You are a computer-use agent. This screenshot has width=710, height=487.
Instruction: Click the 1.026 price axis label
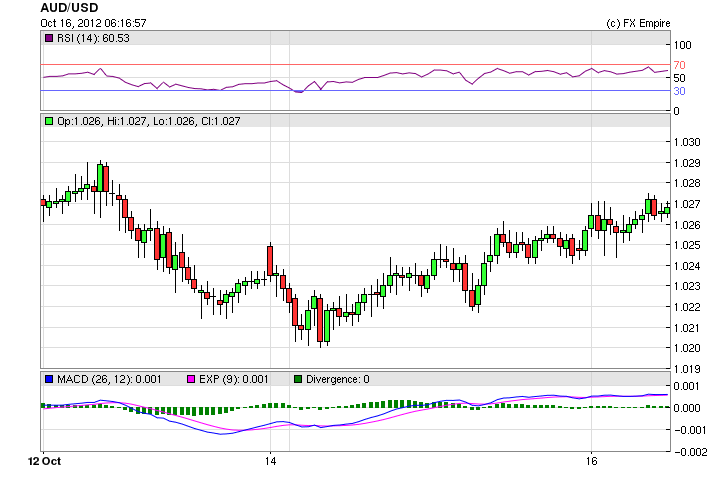(687, 225)
